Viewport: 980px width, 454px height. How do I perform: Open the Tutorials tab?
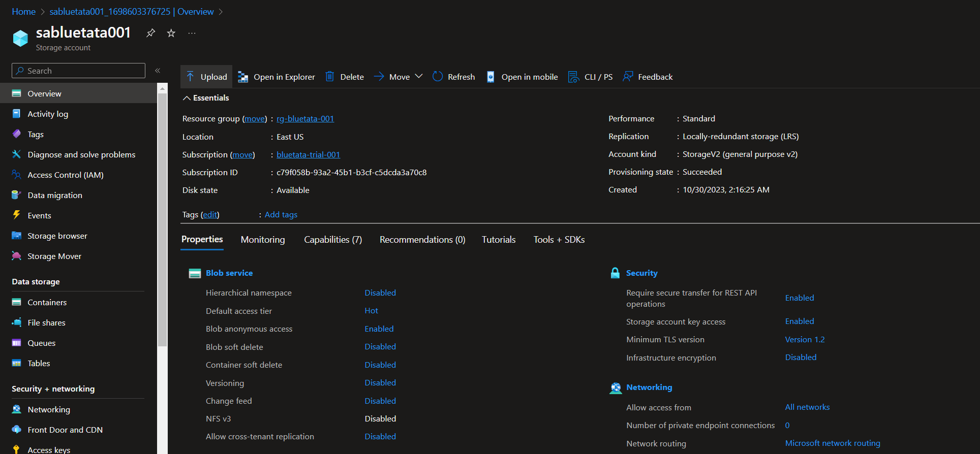pyautogui.click(x=499, y=240)
